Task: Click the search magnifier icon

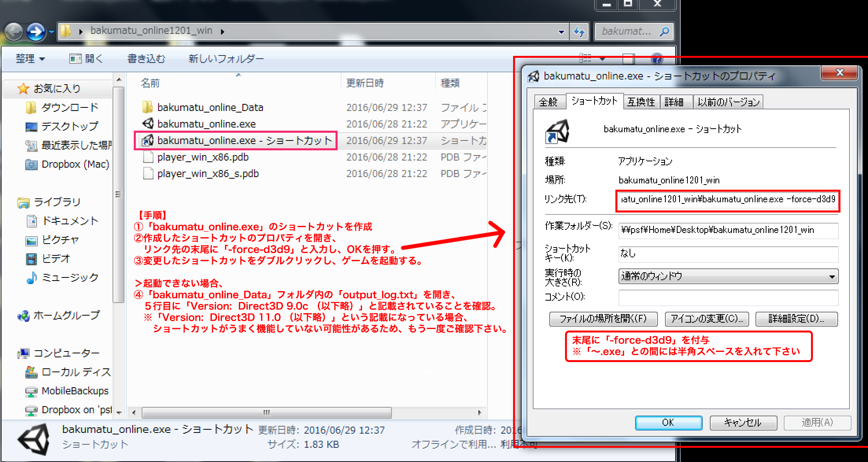Action: (665, 31)
